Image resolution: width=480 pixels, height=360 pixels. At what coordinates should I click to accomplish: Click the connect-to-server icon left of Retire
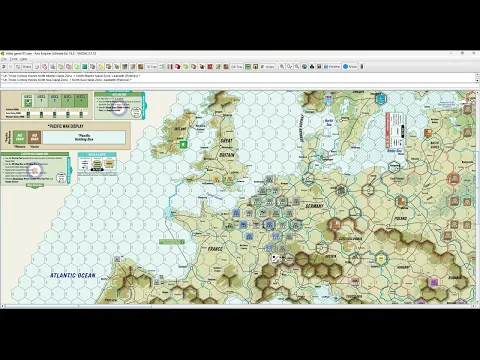coord(18,67)
